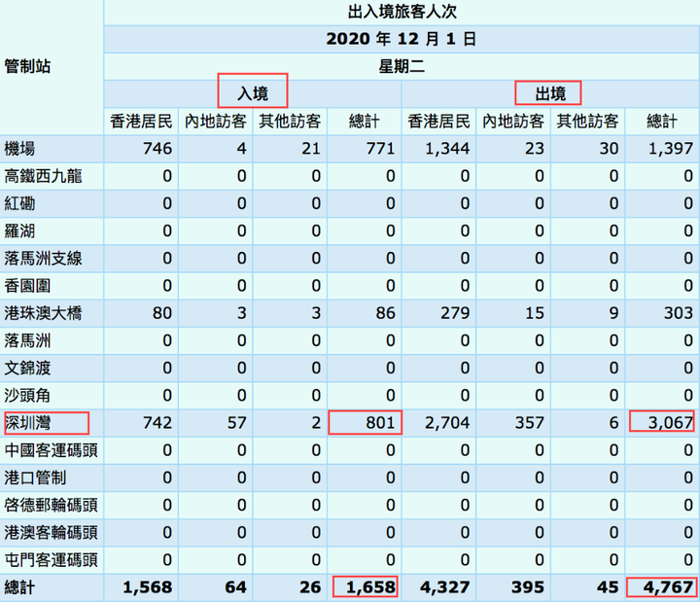700x602 pixels.
Task: Select the 港珠澳大橋 value "279"
Action: tap(455, 313)
